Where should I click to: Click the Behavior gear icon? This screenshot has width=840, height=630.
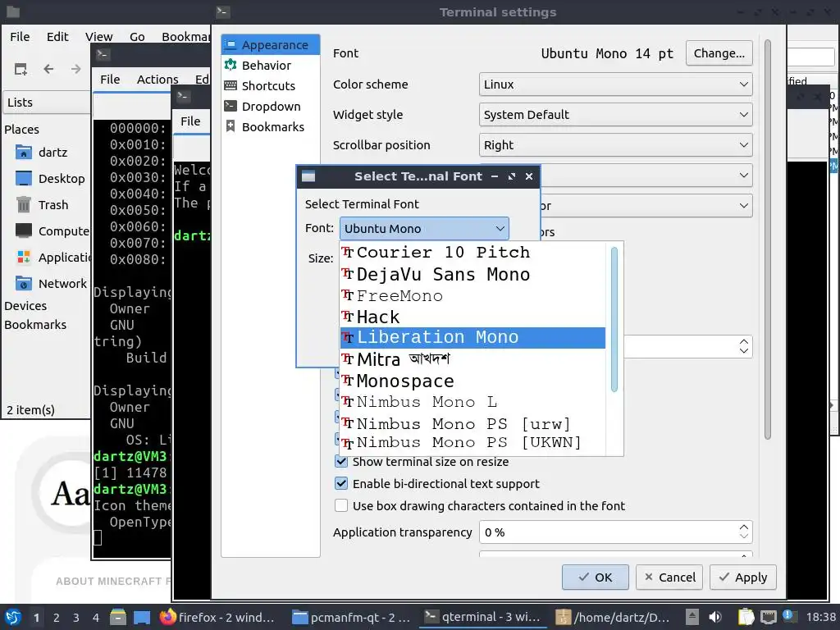pyautogui.click(x=231, y=65)
